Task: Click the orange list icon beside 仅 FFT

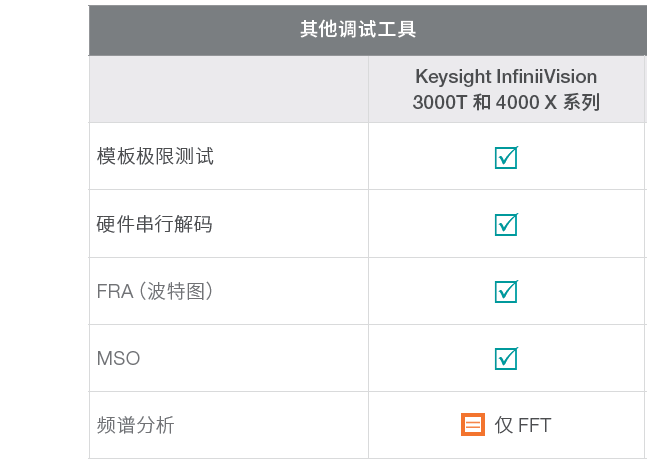Action: pyautogui.click(x=473, y=425)
